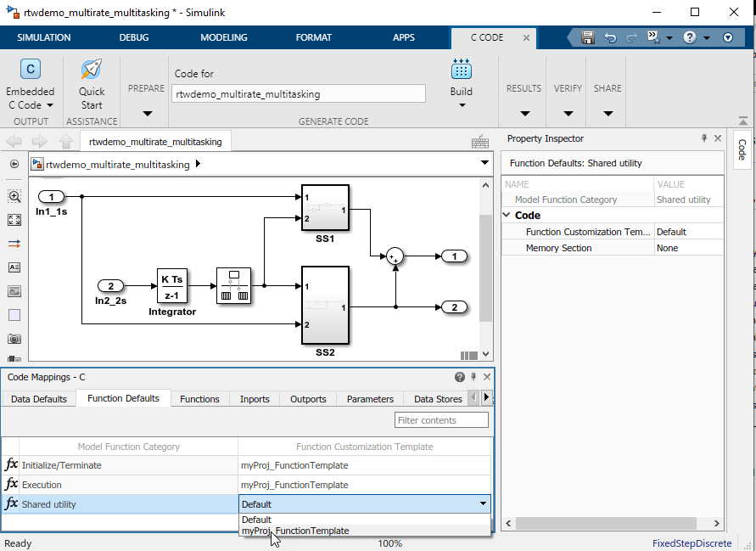
Task: Save the model with the floppy disk icon
Action: coord(588,37)
